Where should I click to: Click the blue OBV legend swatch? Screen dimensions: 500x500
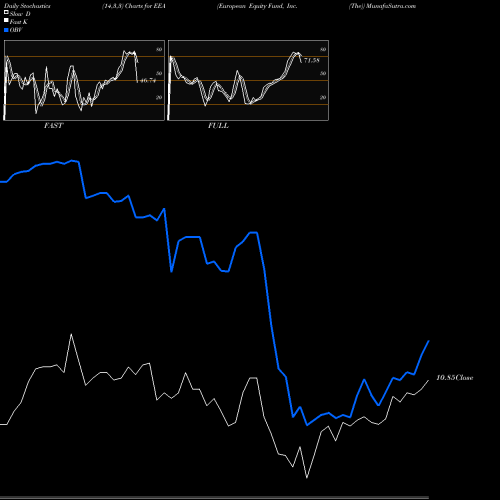tap(6, 30)
